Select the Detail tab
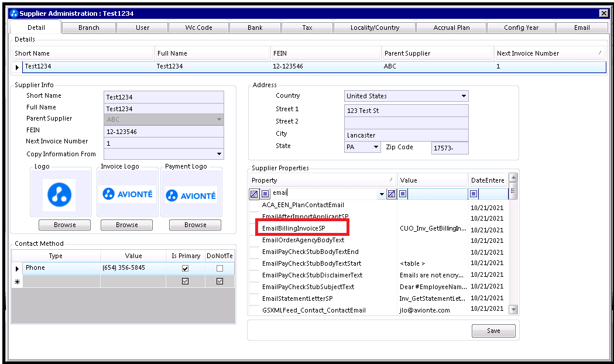 click(x=36, y=28)
